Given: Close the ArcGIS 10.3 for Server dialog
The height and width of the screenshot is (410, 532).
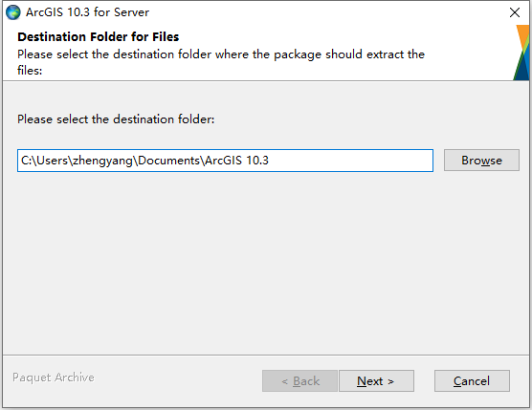Looking at the screenshot, I should tap(515, 12).
